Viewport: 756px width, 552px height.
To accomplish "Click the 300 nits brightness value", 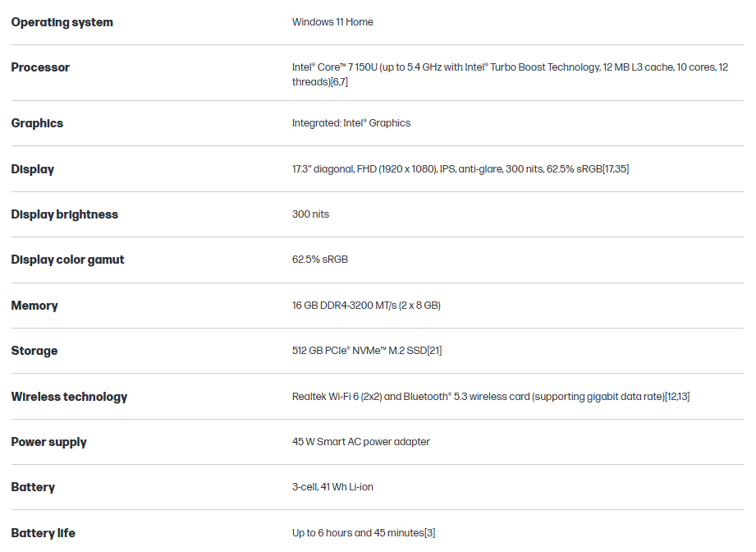I will 310,214.
